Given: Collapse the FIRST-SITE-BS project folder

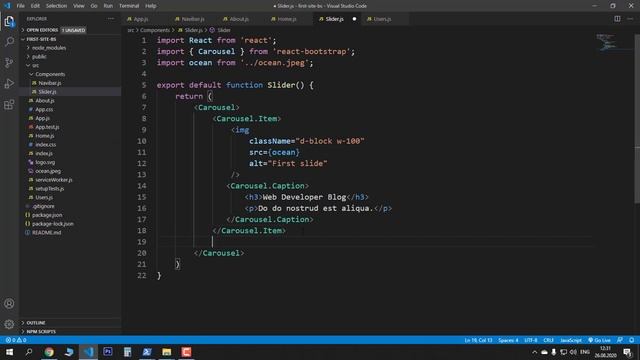Looking at the screenshot, I should (41, 39).
